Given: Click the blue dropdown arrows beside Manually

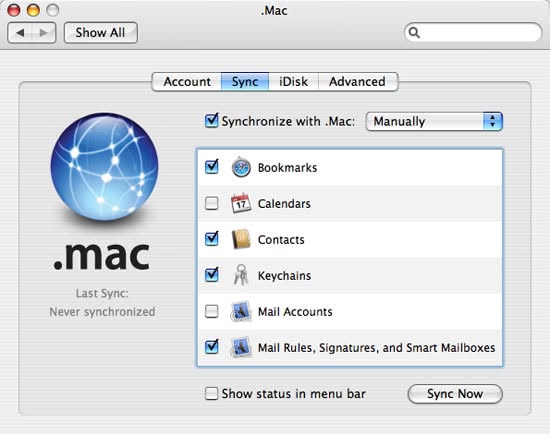Looking at the screenshot, I should click(493, 121).
